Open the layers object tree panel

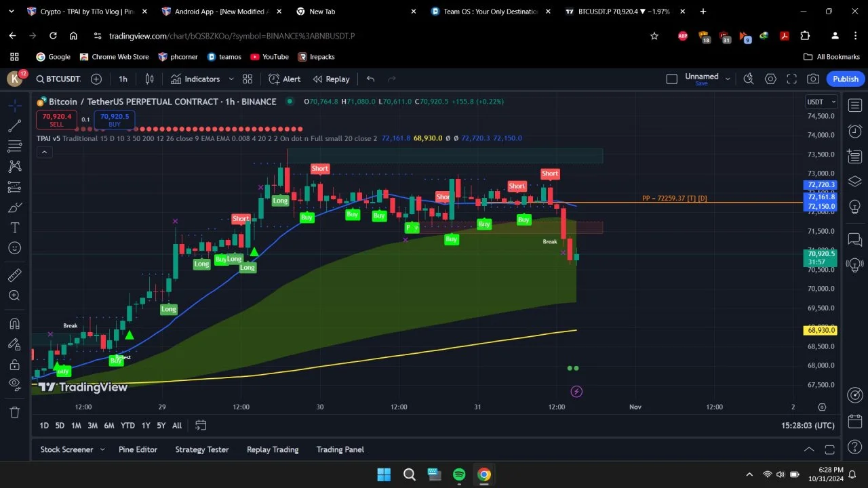(855, 181)
